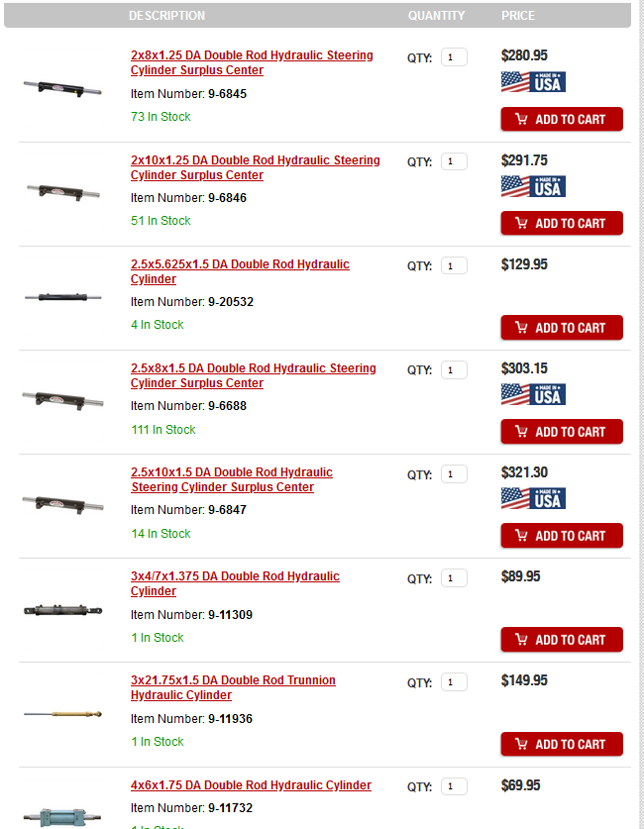Click quantity box for item 9-20532
644x829 pixels.
point(454,265)
